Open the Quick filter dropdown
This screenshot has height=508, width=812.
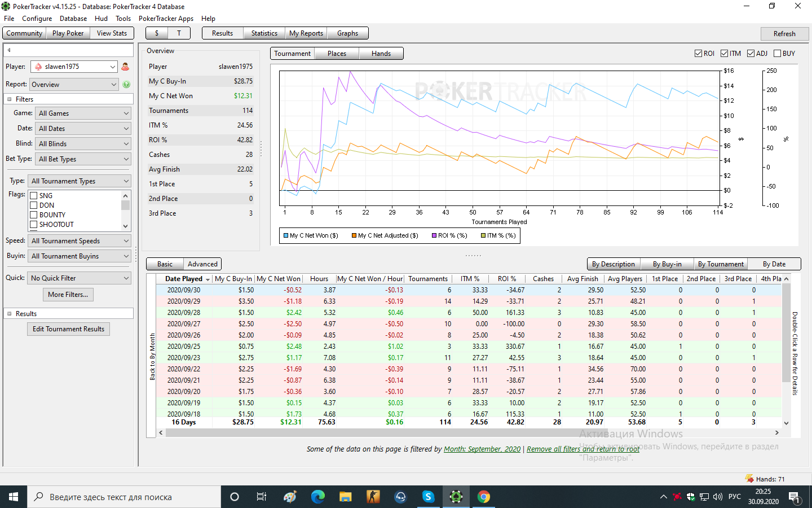pyautogui.click(x=79, y=278)
